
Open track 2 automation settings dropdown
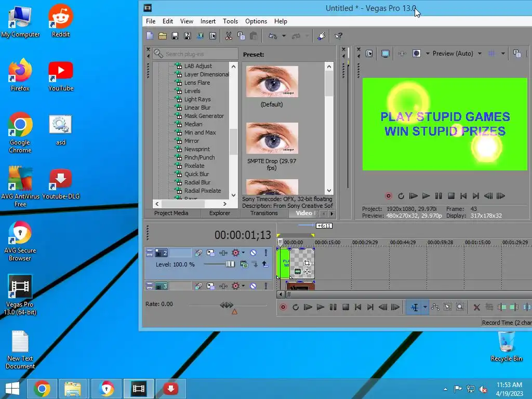coord(243,252)
